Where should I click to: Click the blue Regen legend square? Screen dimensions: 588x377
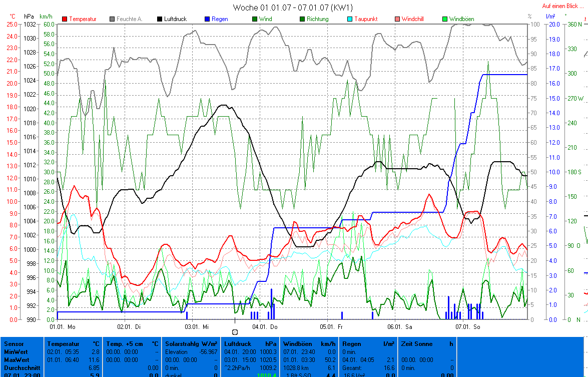[x=207, y=19]
